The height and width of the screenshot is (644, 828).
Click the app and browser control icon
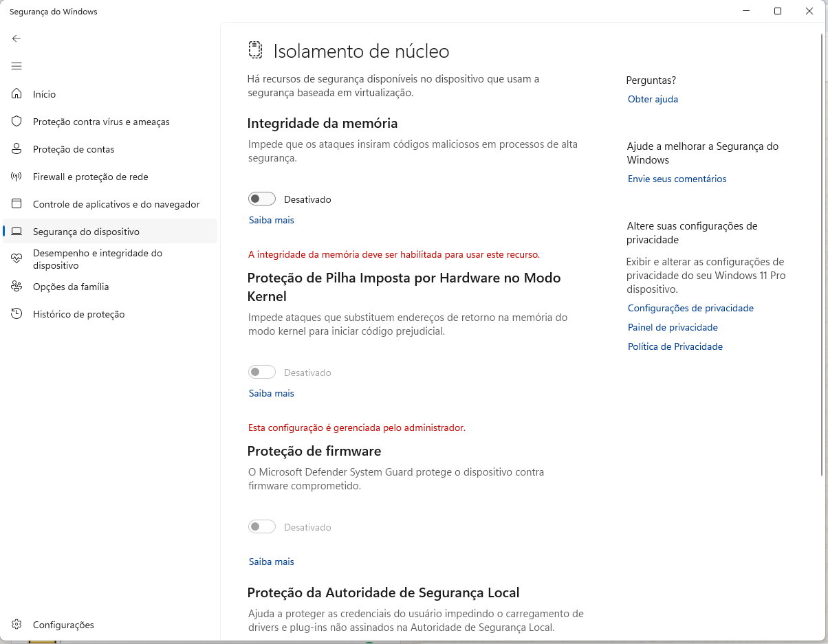click(x=17, y=204)
